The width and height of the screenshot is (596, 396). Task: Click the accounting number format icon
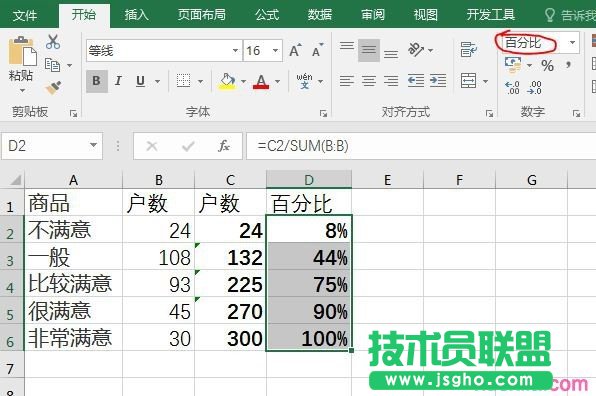click(513, 65)
